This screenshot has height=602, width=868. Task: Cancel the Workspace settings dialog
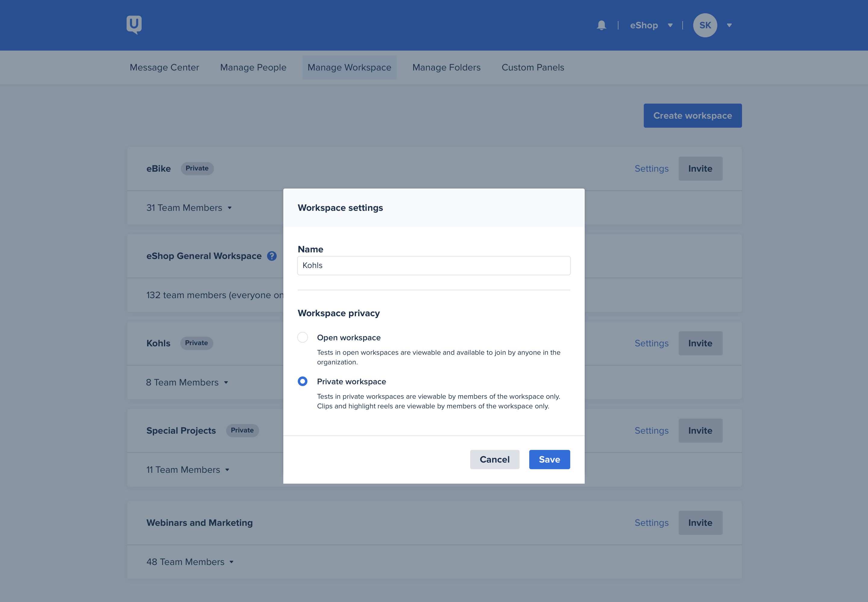pos(494,460)
